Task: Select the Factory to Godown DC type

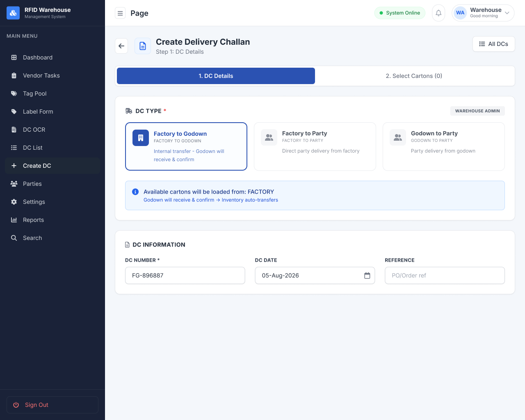Action: (x=186, y=146)
